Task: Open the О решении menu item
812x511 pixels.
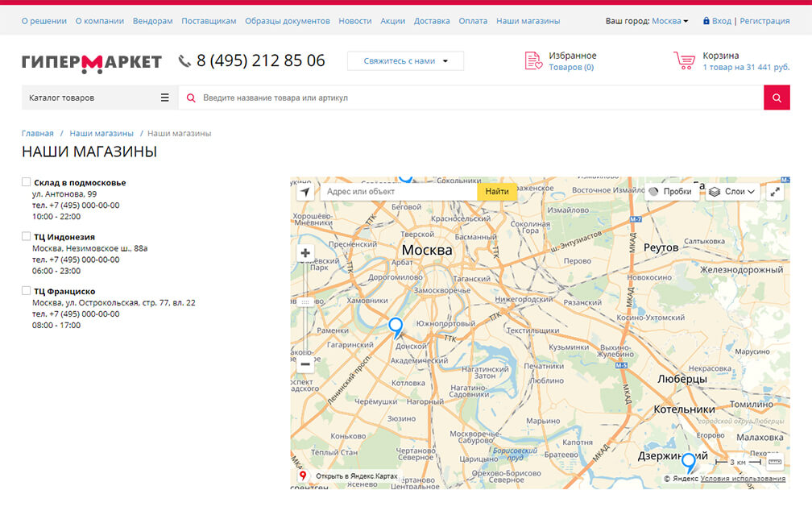Action: tap(44, 21)
